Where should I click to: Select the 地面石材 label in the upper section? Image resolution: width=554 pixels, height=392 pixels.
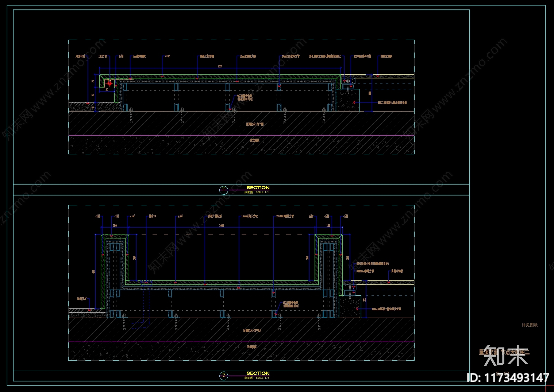pyautogui.click(x=80, y=57)
